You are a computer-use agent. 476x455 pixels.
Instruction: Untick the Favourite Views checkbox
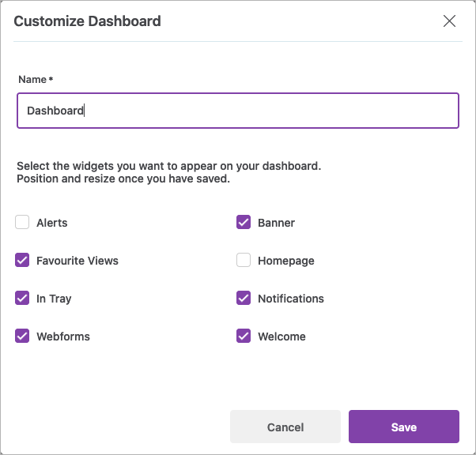(x=22, y=261)
